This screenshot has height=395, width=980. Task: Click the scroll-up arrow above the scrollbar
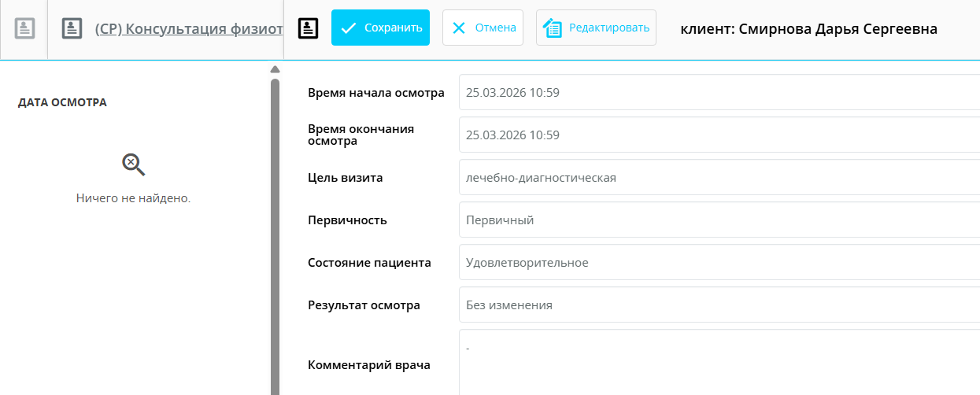275,69
